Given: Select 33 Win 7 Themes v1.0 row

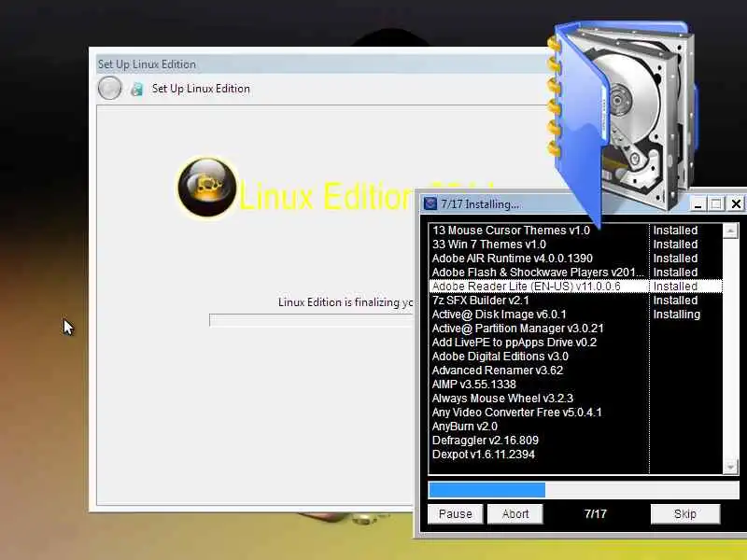Looking at the screenshot, I should [575, 245].
